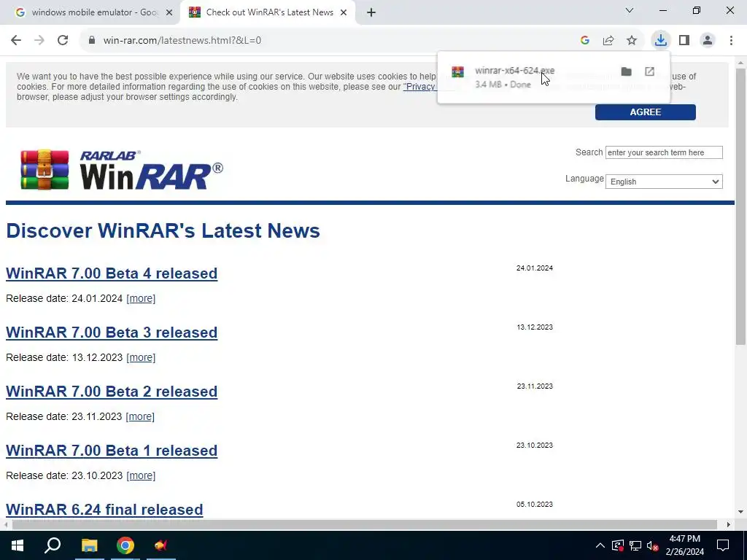Click the AGREE cookies button
The height and width of the screenshot is (560, 747).
[645, 112]
